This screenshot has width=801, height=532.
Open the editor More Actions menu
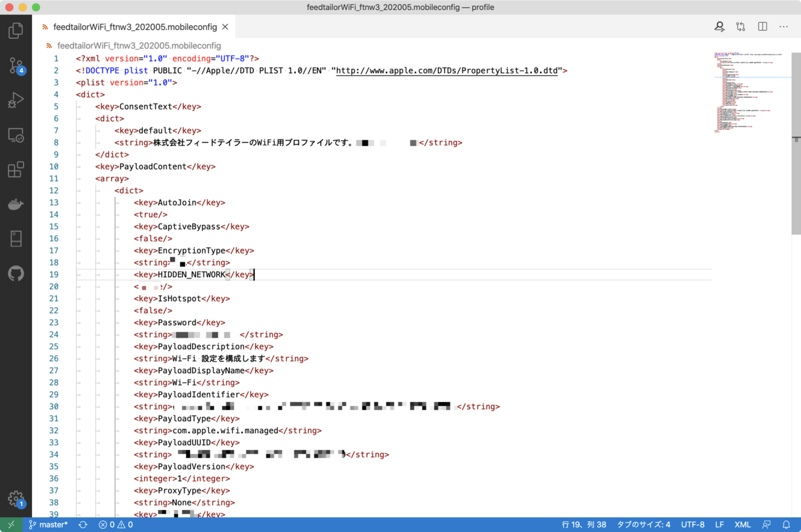pyautogui.click(x=782, y=27)
